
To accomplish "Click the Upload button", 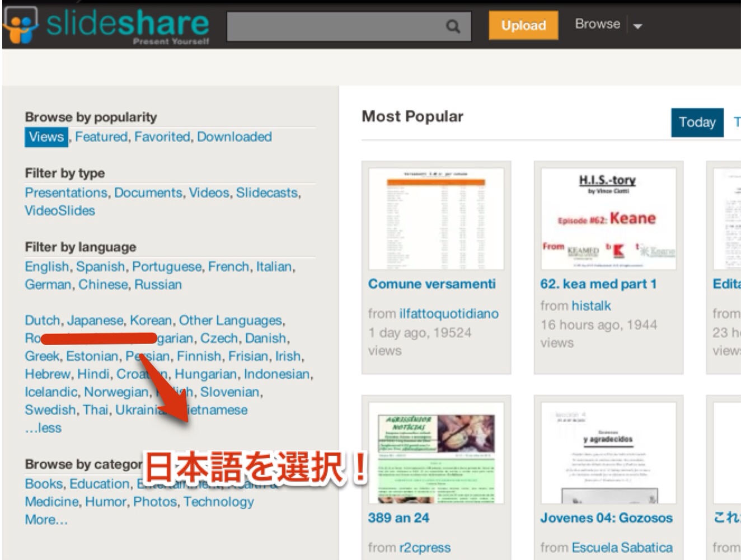I will pyautogui.click(x=523, y=25).
